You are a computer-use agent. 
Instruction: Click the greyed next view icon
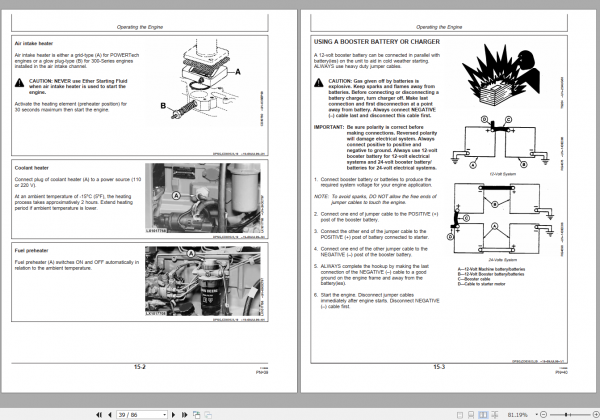click(208, 415)
